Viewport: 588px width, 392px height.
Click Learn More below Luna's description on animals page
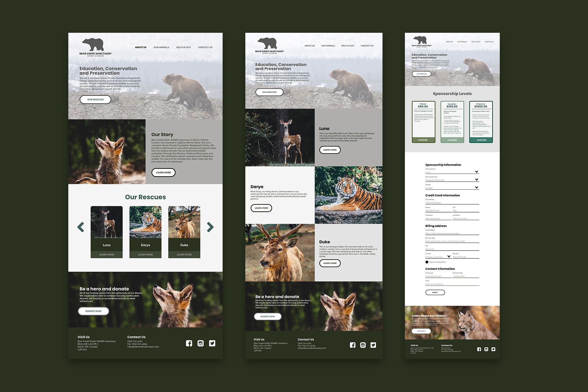click(x=330, y=150)
